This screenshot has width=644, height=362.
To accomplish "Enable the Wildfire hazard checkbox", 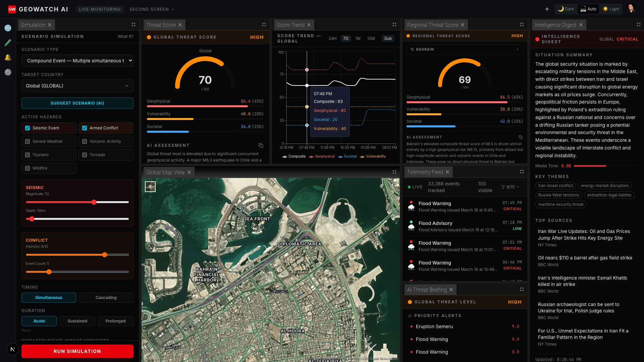I will pyautogui.click(x=28, y=168).
